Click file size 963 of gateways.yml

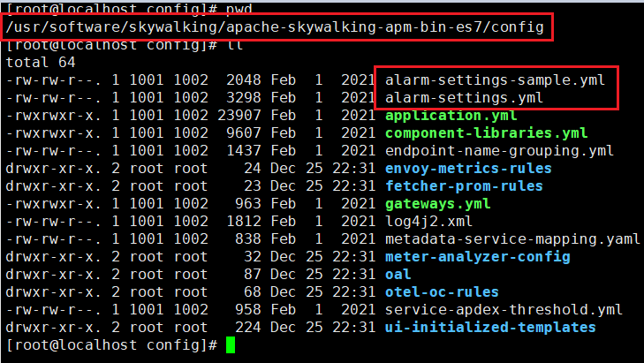[x=248, y=204]
